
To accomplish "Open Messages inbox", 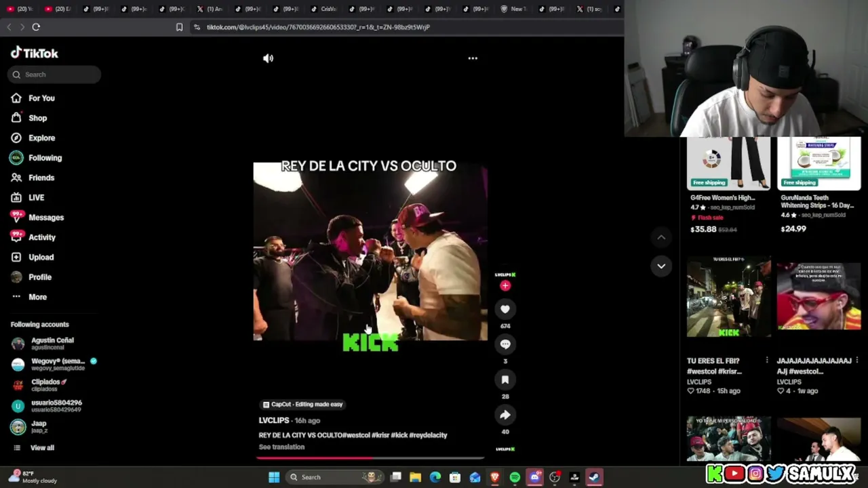I will (x=37, y=218).
